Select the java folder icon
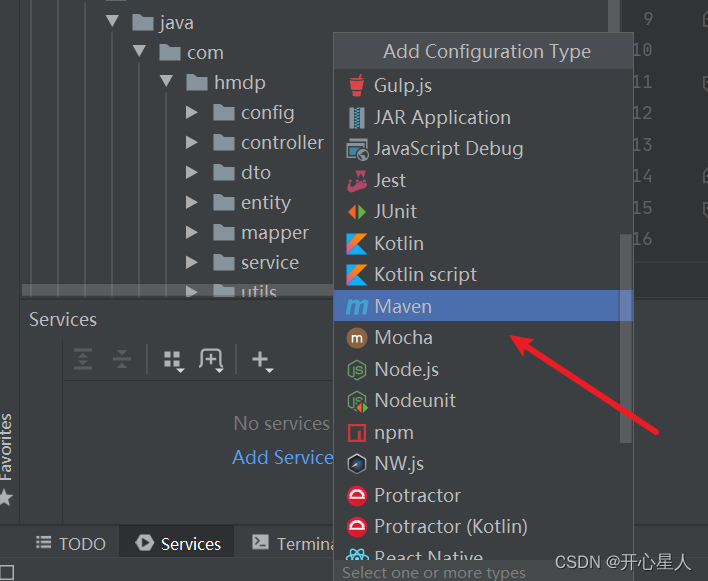This screenshot has width=708, height=581. click(143, 23)
